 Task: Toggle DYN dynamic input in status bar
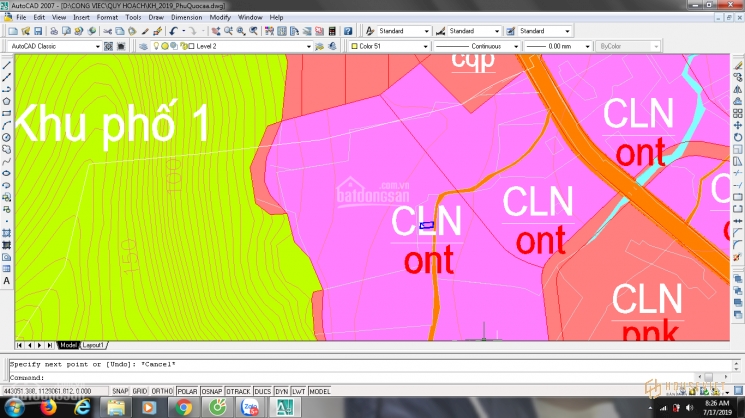[x=282, y=391]
